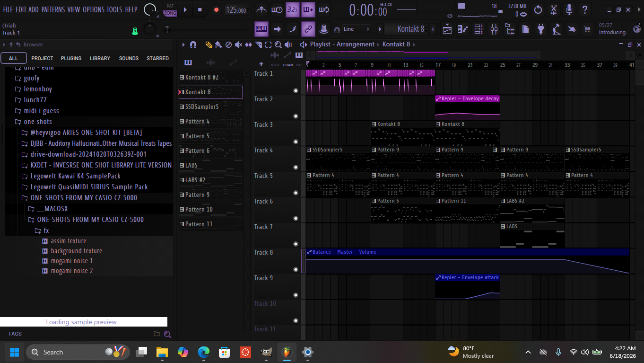Select the Kepler - Envelope decay clip
This screenshot has height=363, width=644.
467,108
